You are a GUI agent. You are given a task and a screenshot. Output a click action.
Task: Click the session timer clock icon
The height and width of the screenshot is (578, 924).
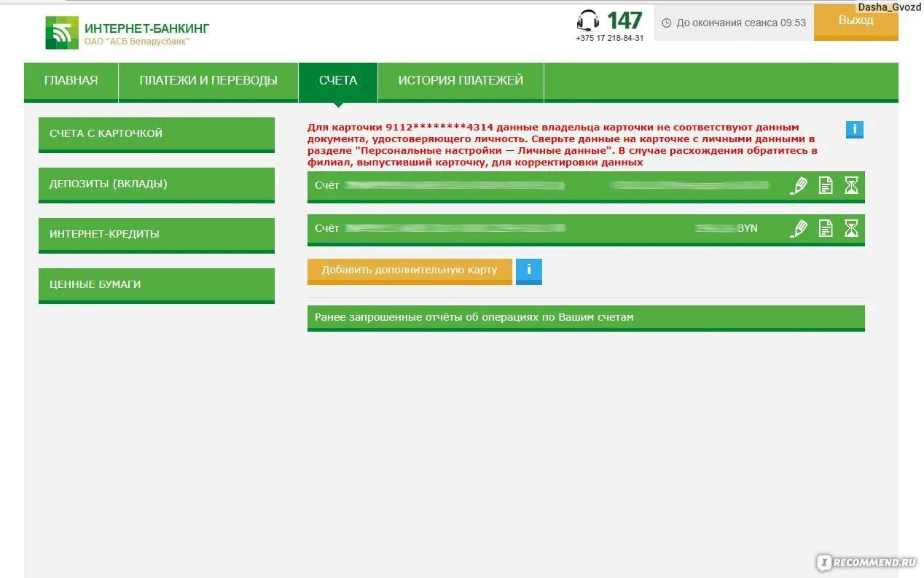(x=666, y=23)
